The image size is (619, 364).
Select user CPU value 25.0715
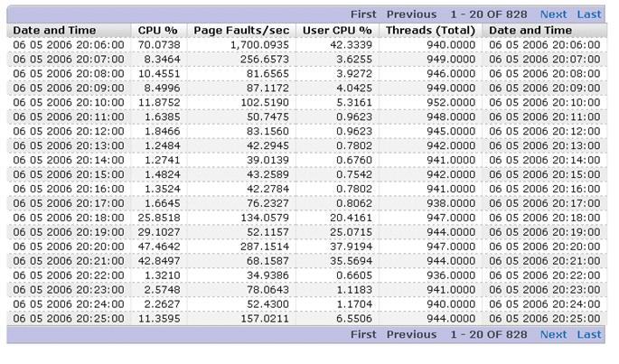(x=351, y=232)
